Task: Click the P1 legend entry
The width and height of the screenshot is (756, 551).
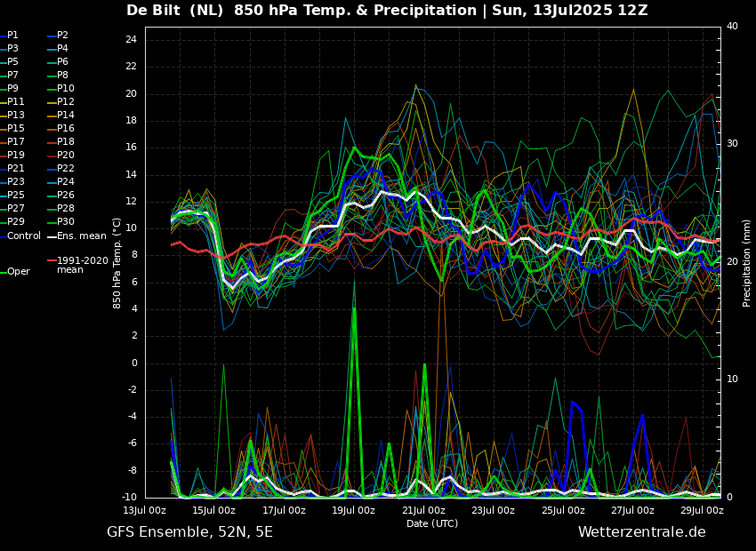Action: tap(12, 36)
